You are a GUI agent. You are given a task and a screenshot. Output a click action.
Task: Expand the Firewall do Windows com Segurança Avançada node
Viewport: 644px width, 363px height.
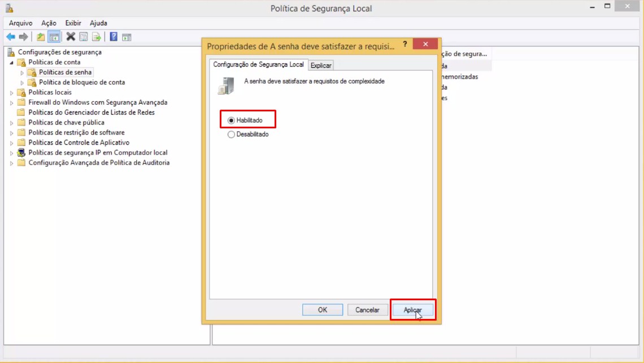point(11,103)
